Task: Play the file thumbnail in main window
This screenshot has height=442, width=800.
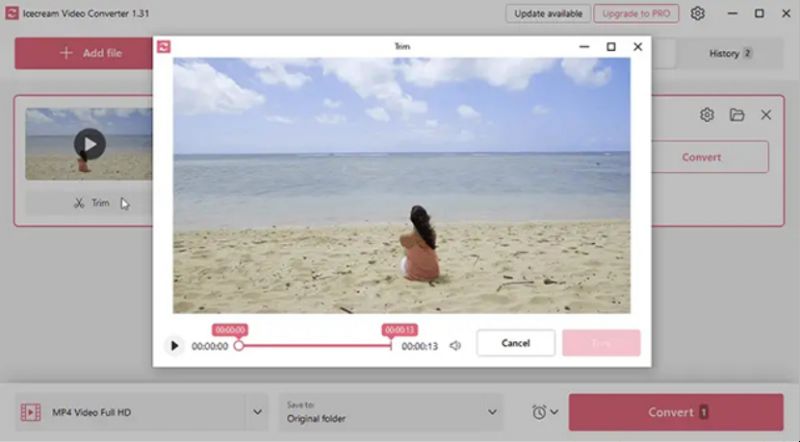Action: (x=89, y=144)
